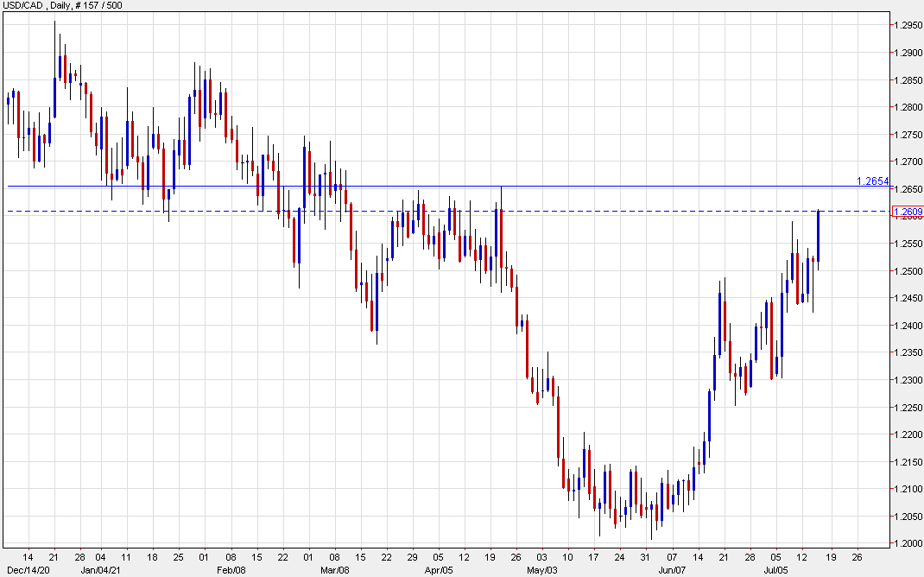Click the 1.2609 current price tag

(906, 212)
